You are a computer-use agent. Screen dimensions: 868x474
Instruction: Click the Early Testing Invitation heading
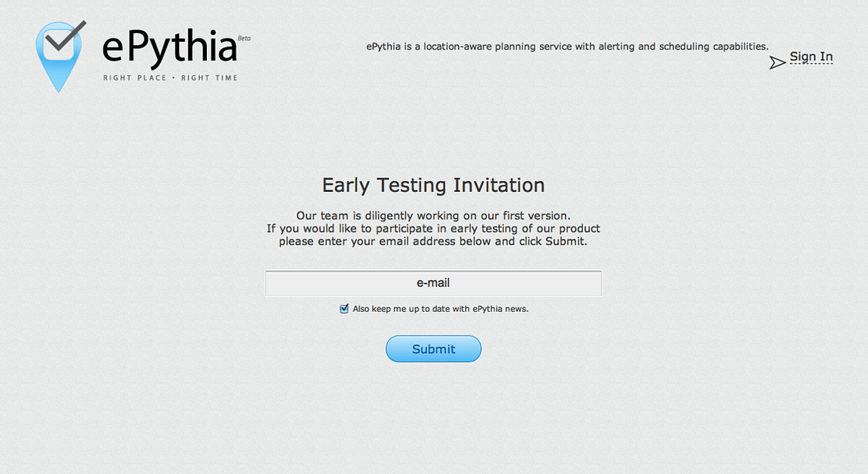tap(433, 185)
